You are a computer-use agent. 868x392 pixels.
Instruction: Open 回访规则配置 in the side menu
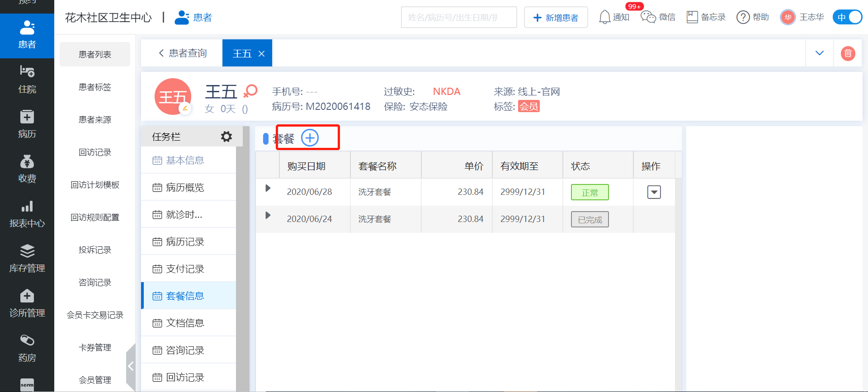click(95, 217)
